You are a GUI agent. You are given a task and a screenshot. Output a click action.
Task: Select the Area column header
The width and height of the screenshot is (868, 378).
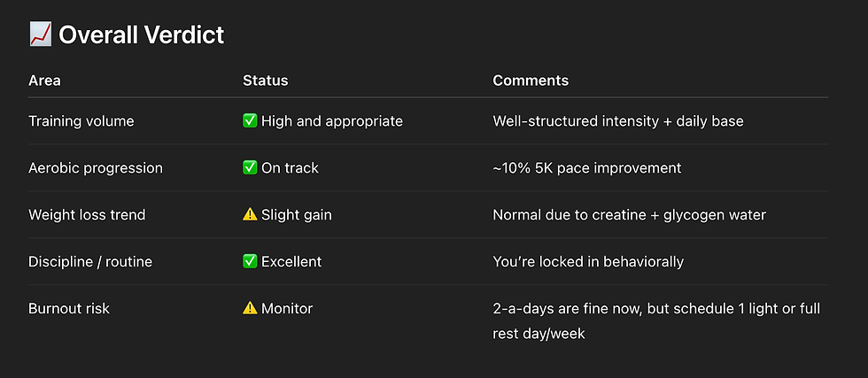pos(44,81)
